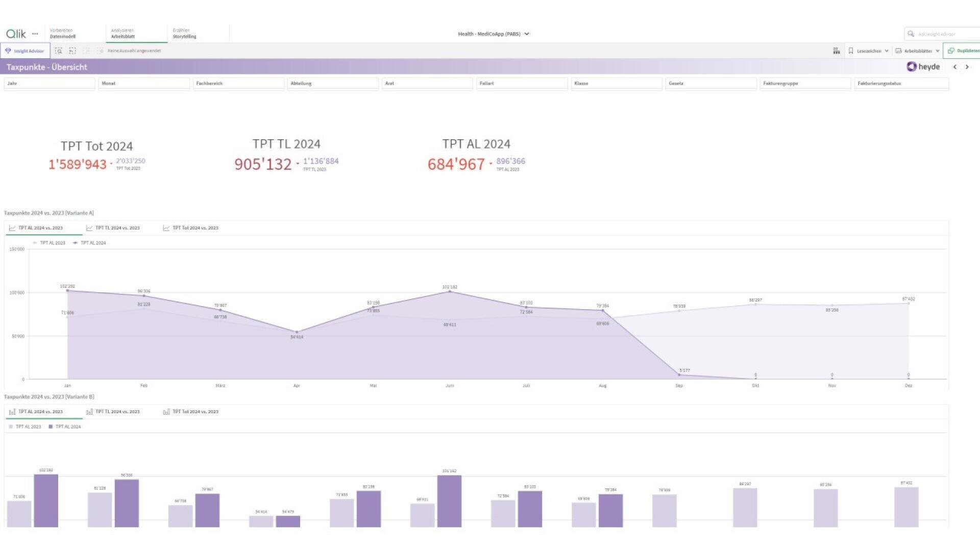Image resolution: width=980 pixels, height=551 pixels.
Task: Click the TPT AL 2023 bar legend swatch
Action: pyautogui.click(x=11, y=427)
